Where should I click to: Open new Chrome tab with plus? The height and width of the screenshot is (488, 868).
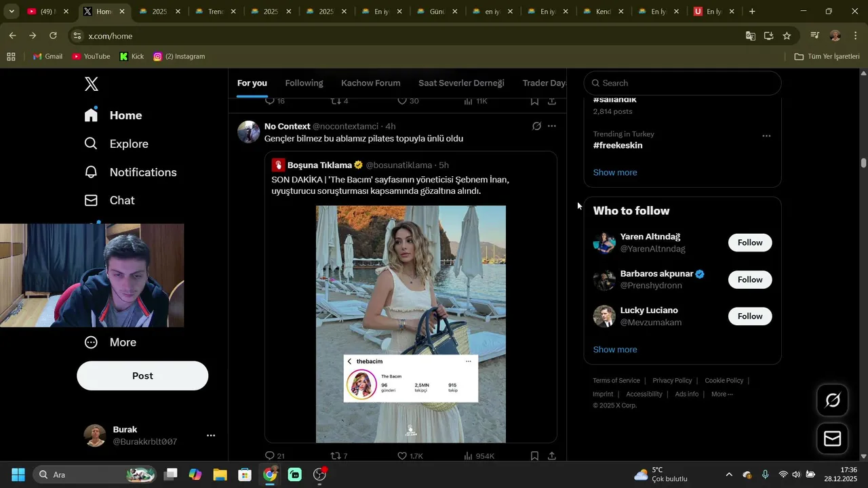tap(752, 12)
